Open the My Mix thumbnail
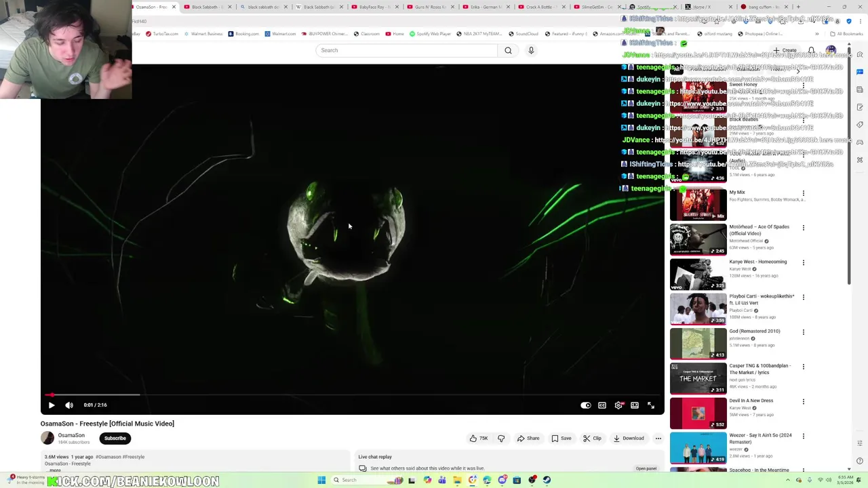The width and height of the screenshot is (868, 488). point(698,205)
